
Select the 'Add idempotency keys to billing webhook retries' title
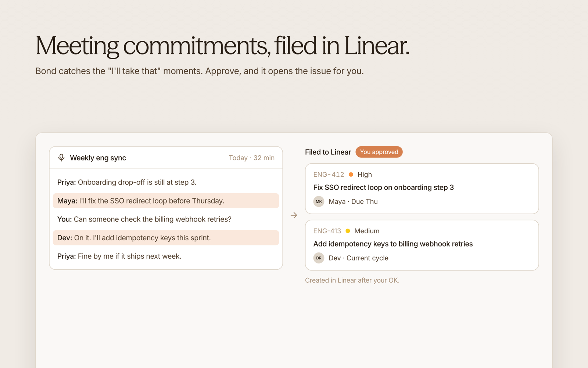393,244
